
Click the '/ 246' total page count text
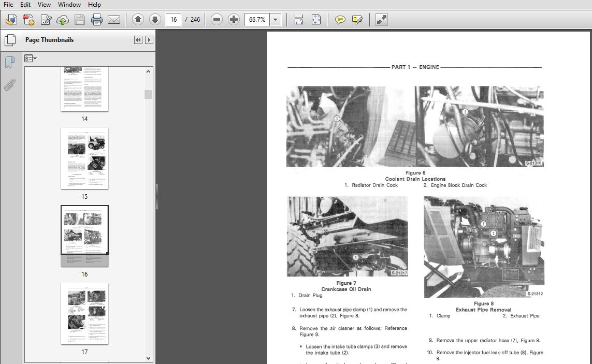(193, 20)
